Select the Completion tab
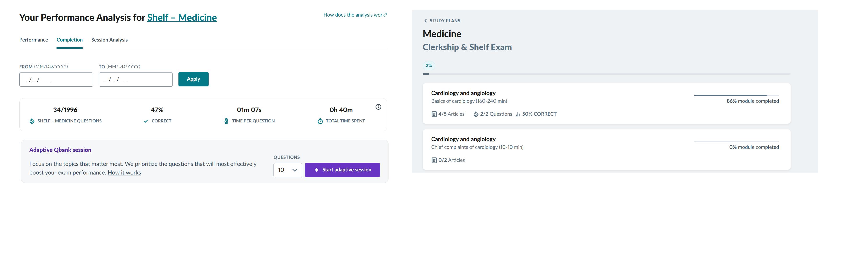 (69, 40)
